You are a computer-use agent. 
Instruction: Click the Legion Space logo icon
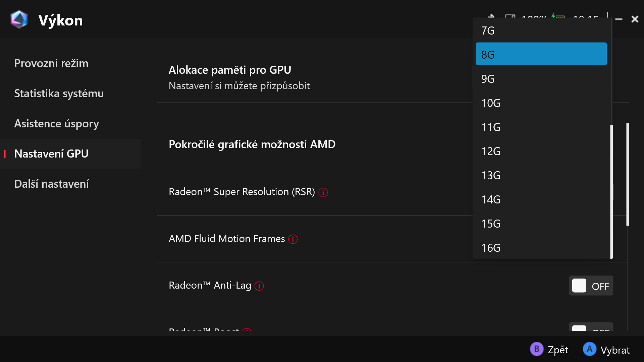pyautogui.click(x=19, y=19)
